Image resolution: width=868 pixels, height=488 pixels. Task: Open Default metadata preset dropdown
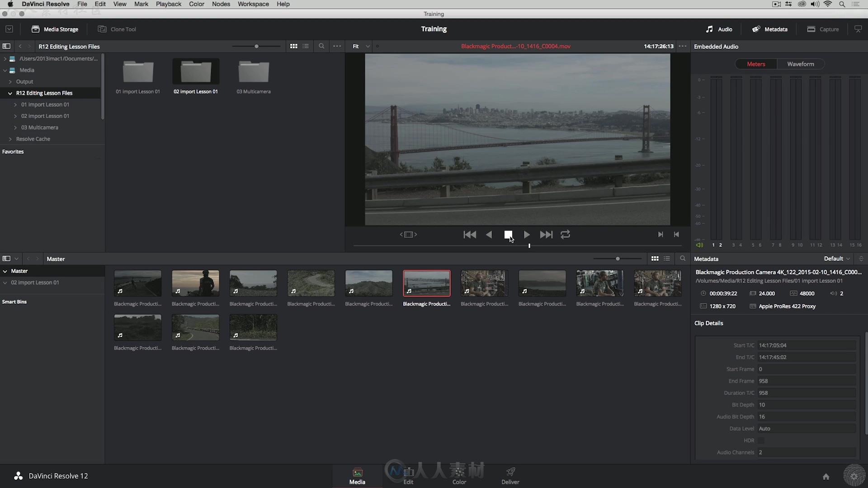837,258
